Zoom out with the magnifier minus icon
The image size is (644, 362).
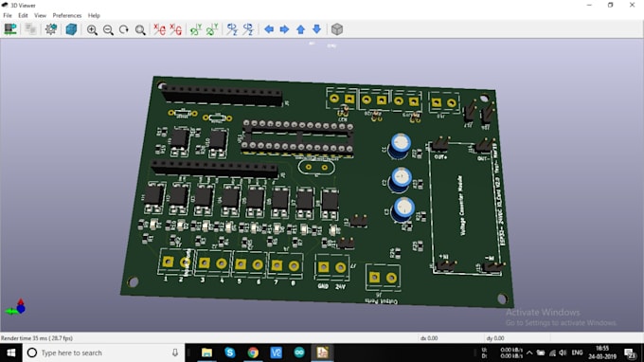[x=108, y=29]
